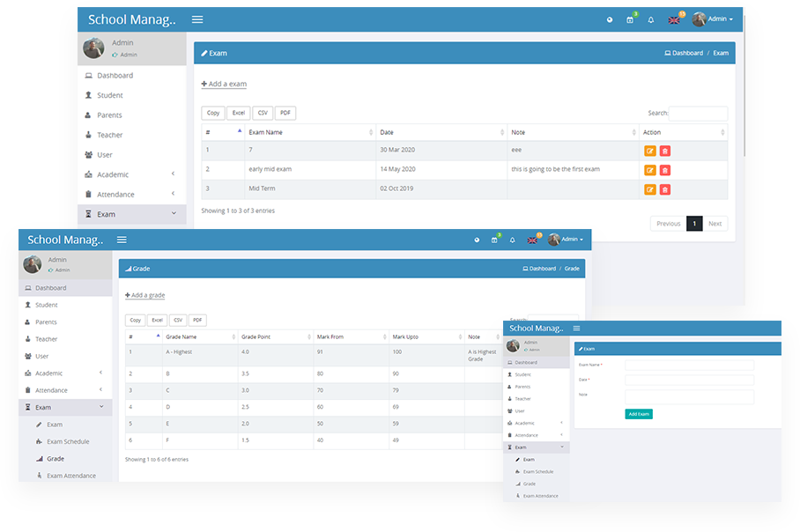
Task: Select page 1 in exam pagination
Action: [x=694, y=224]
